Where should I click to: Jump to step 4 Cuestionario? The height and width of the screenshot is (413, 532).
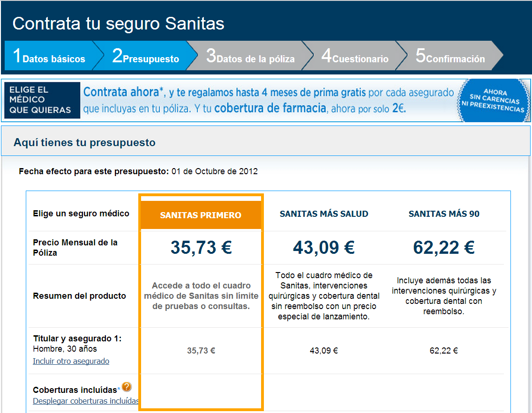[355, 56]
